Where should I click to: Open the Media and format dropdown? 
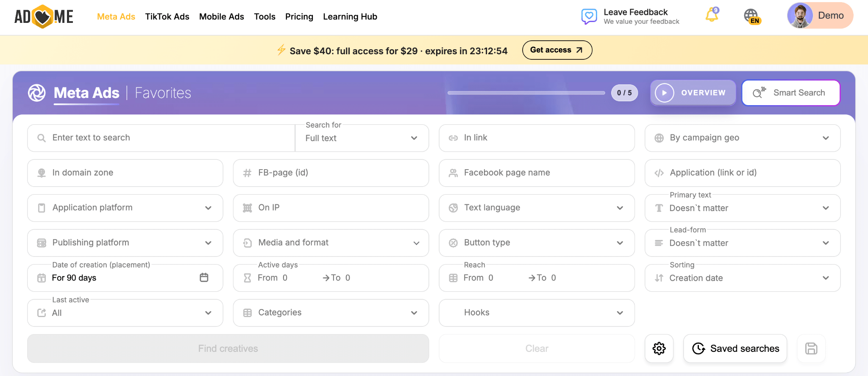click(331, 243)
